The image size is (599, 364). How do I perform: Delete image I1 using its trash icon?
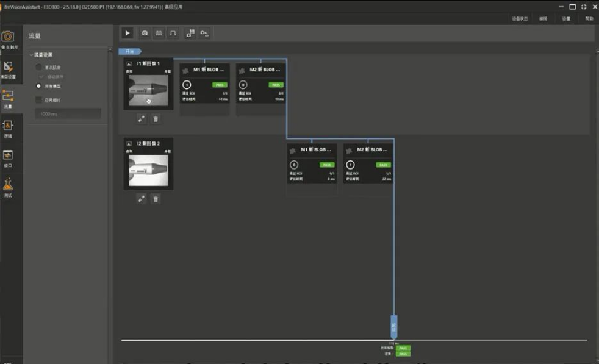(x=156, y=119)
